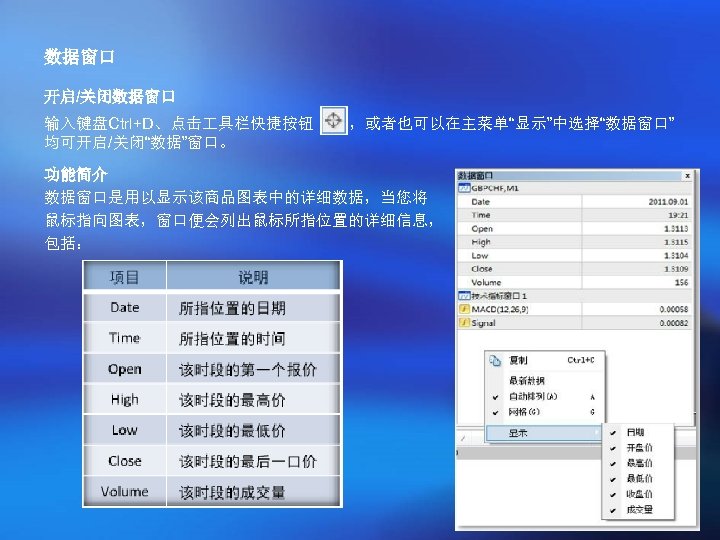This screenshot has width=720, height=540.
Task: Click the 所指位置的时间 description cell
Action: [x=253, y=338]
